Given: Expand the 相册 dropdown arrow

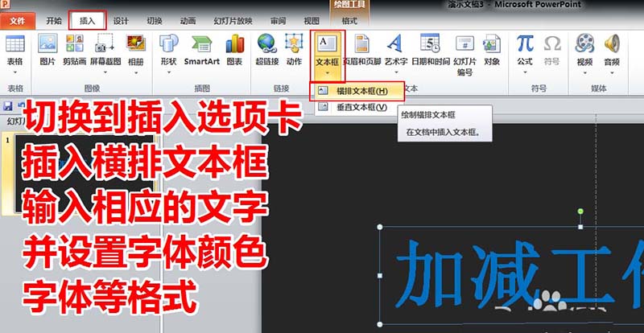Looking at the screenshot, I should pyautogui.click(x=136, y=72).
